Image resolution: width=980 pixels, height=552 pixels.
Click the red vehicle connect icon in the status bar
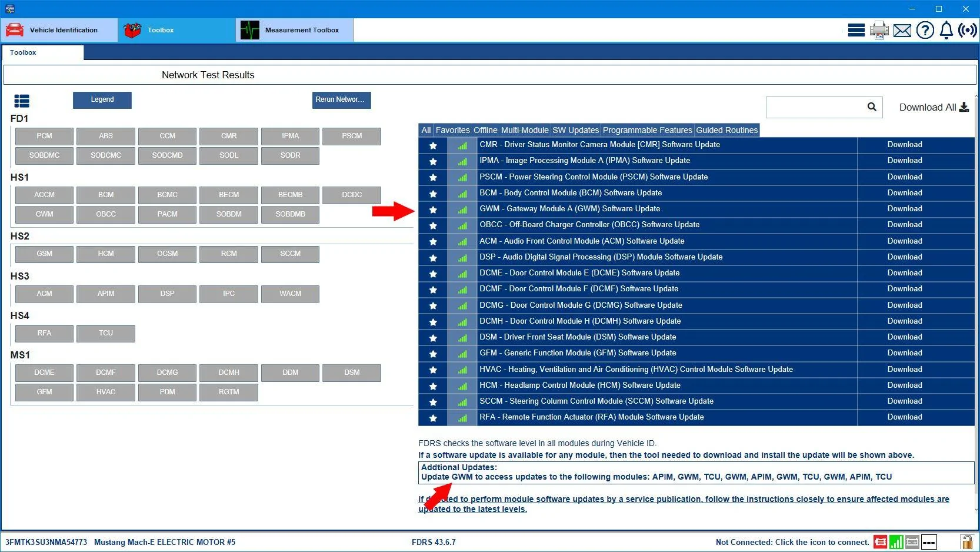pos(881,542)
